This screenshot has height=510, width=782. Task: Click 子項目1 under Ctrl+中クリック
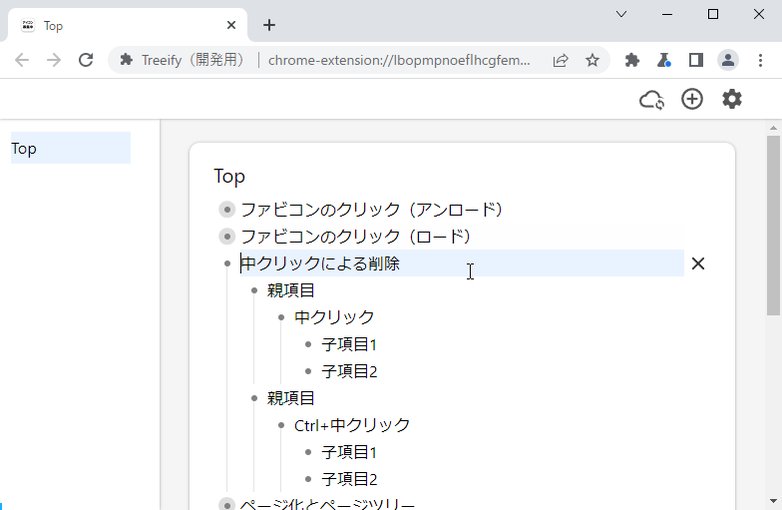[349, 452]
